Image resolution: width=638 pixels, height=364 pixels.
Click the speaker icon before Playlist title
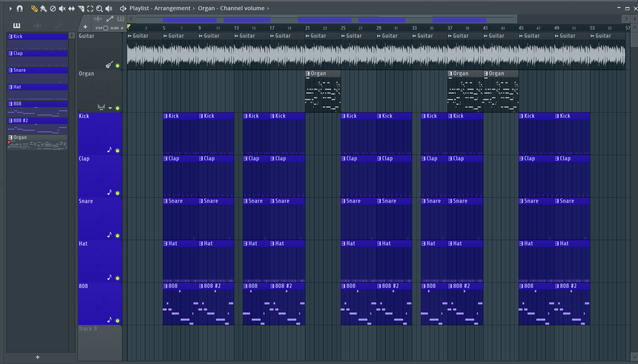[123, 8]
